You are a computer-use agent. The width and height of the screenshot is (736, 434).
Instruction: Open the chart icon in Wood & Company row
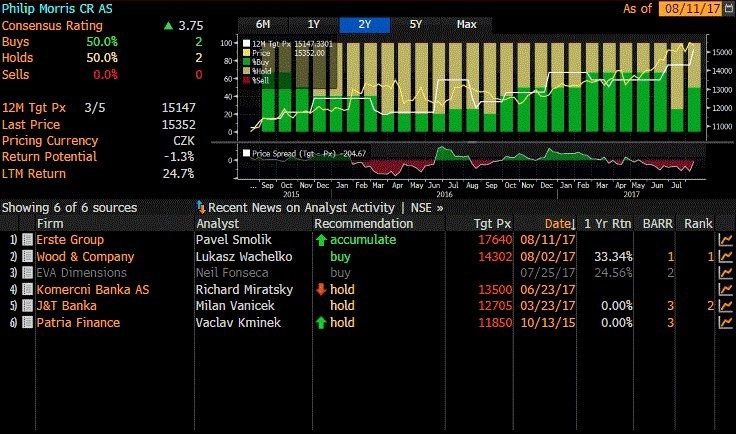coord(725,256)
